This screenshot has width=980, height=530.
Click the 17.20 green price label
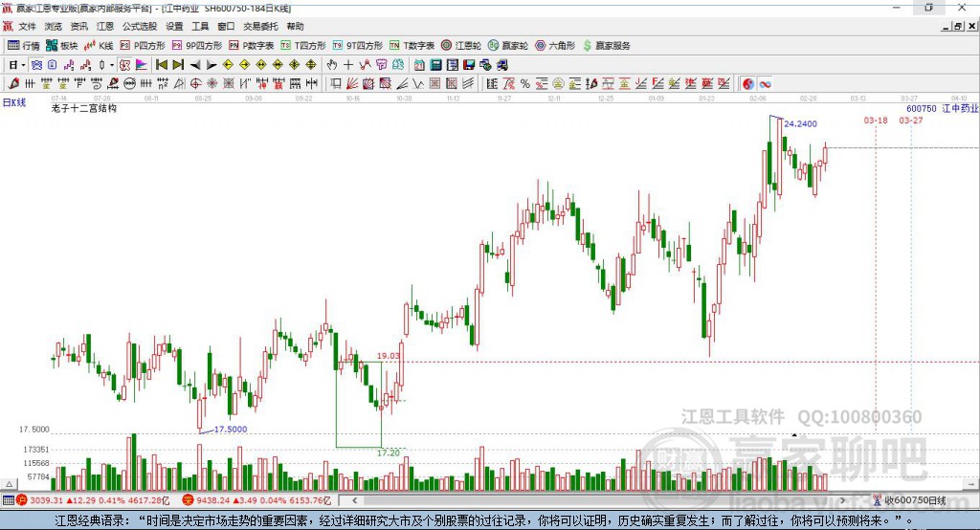coord(389,453)
